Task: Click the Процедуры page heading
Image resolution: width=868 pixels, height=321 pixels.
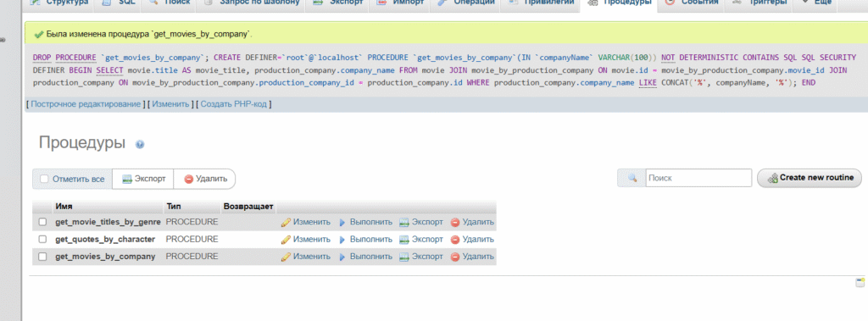Action: click(x=82, y=143)
